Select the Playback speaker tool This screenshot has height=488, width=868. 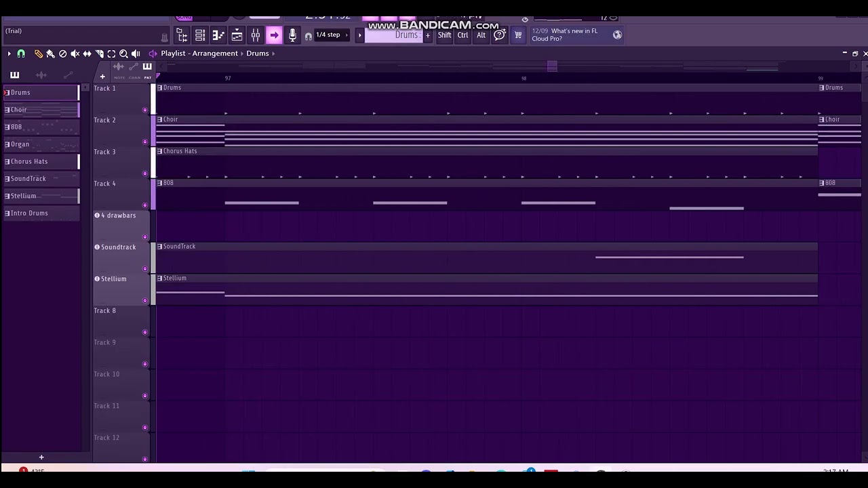[136, 54]
